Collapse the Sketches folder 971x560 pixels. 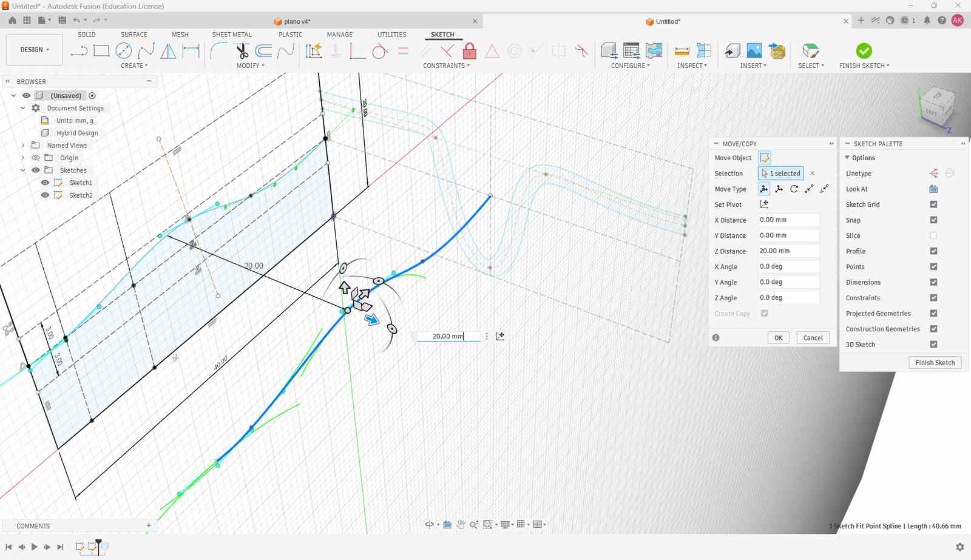(23, 170)
